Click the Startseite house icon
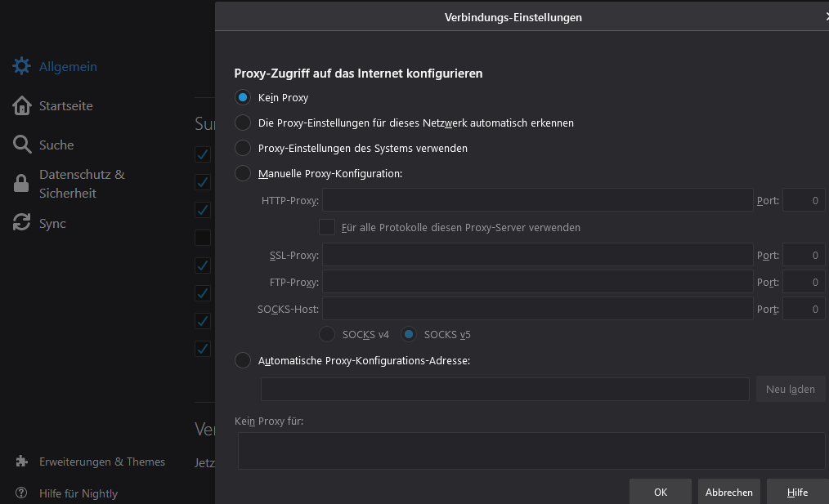This screenshot has width=829, height=504. point(22,105)
